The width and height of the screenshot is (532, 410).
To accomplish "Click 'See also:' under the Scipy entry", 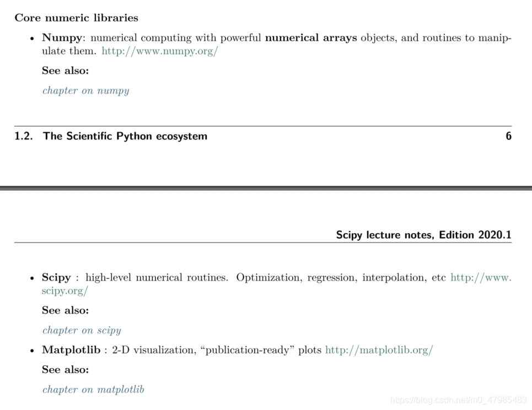I will [65, 310].
